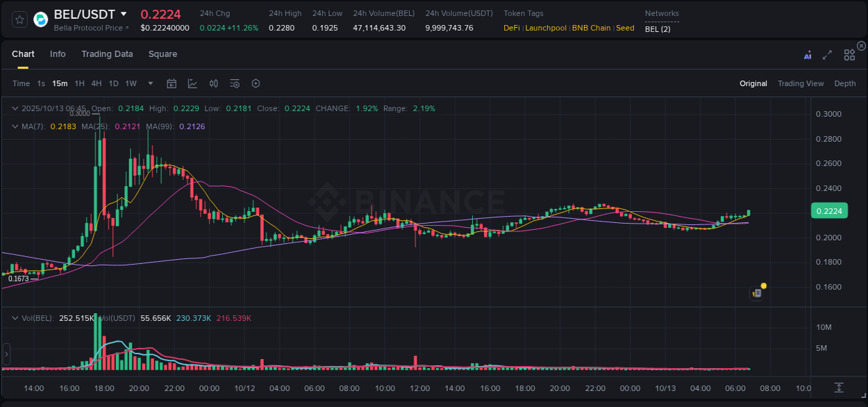Viewport: 868px width, 407px height.
Task: Open the chart settings hexagon icon
Action: click(x=256, y=83)
